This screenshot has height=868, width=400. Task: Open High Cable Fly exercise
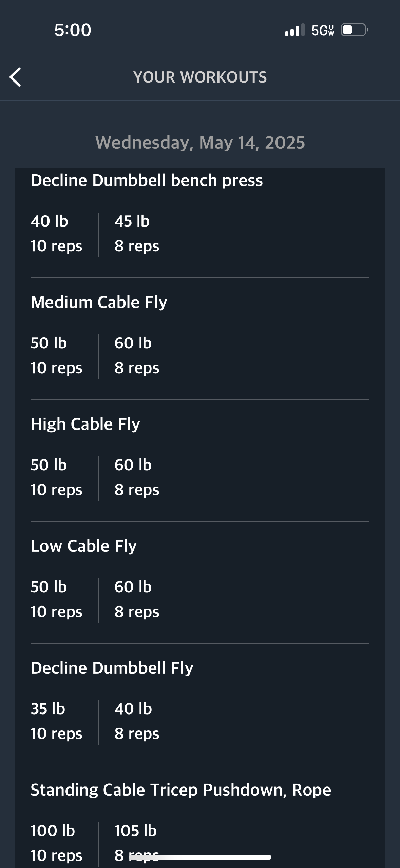coord(85,424)
